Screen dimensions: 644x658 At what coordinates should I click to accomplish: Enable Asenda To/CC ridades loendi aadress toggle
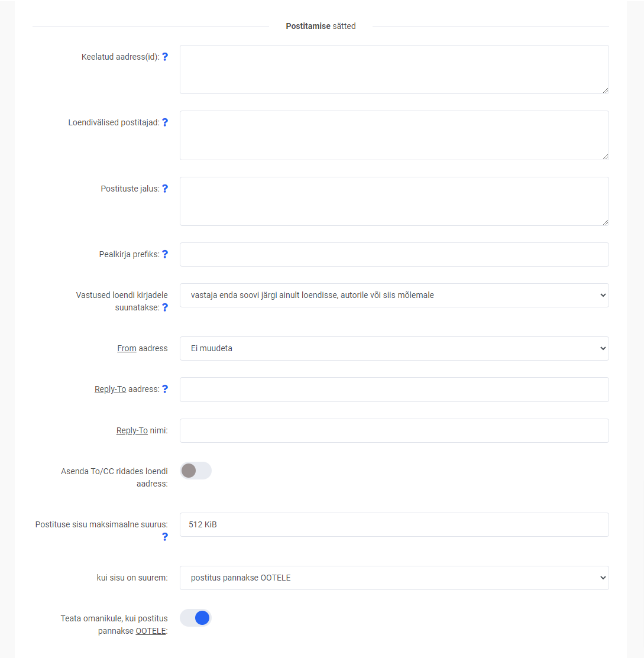[x=195, y=471]
